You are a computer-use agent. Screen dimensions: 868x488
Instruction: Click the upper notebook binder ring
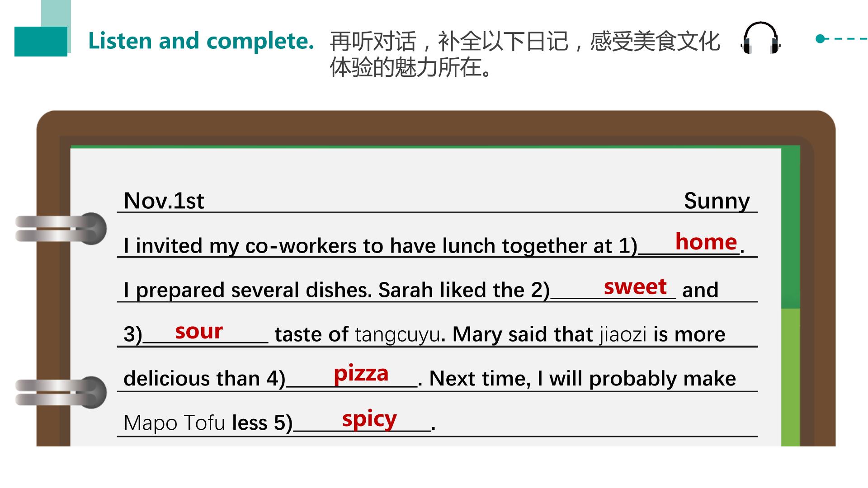click(x=61, y=229)
